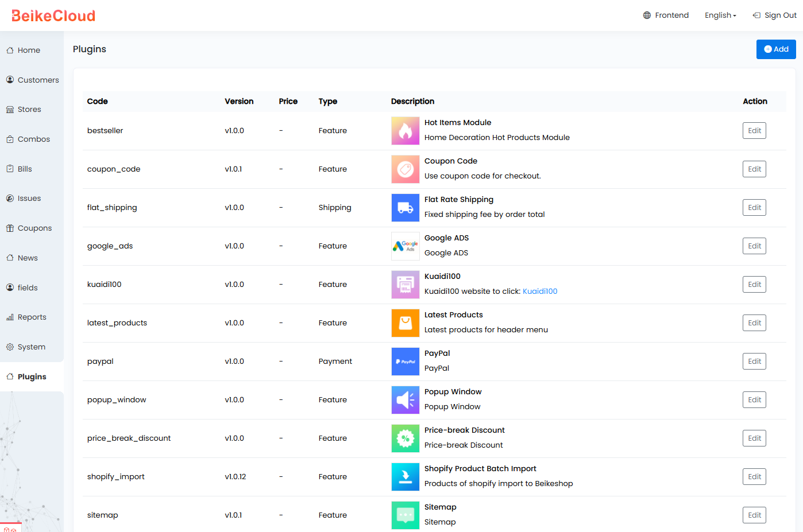This screenshot has height=532, width=803.
Task: Click the Google ADS plugin logo
Action: (406, 246)
